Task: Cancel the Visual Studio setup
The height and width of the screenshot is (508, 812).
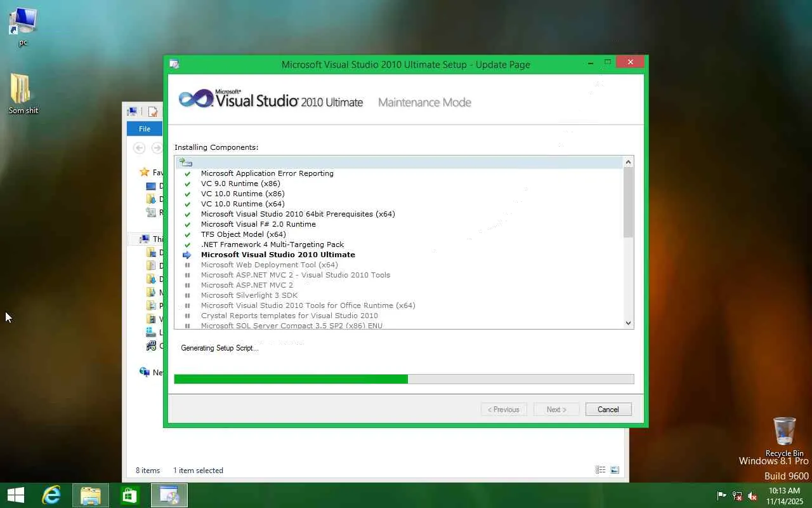Action: pyautogui.click(x=608, y=410)
